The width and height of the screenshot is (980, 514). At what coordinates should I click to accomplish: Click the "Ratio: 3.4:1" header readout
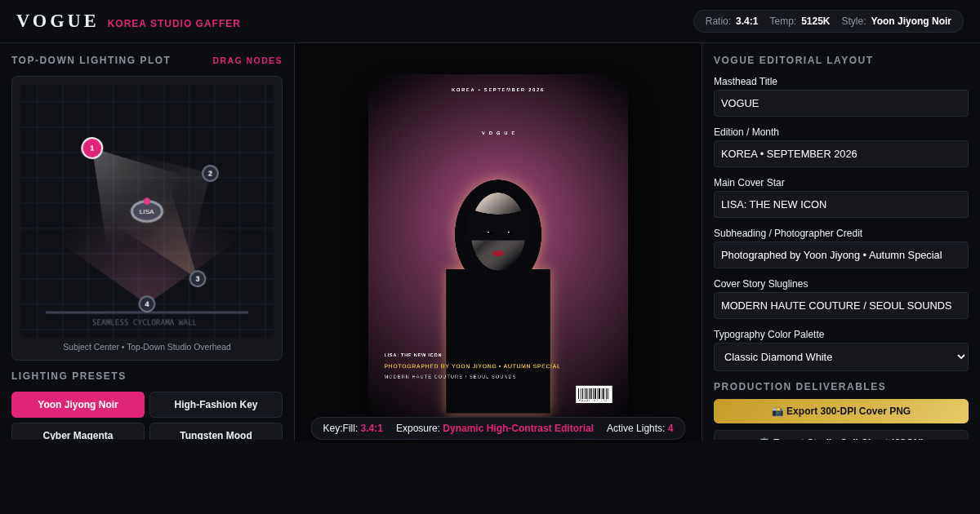tap(732, 21)
